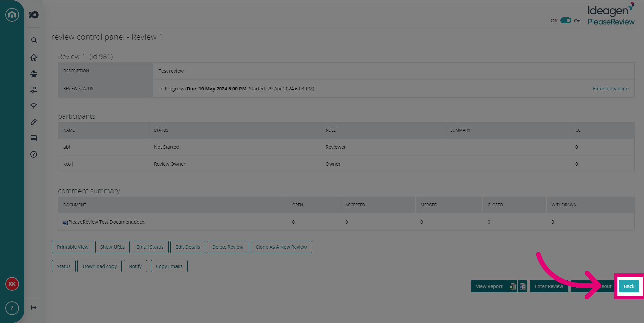Export the report to Excel via its icon
The height and width of the screenshot is (323, 644).
tap(513, 286)
